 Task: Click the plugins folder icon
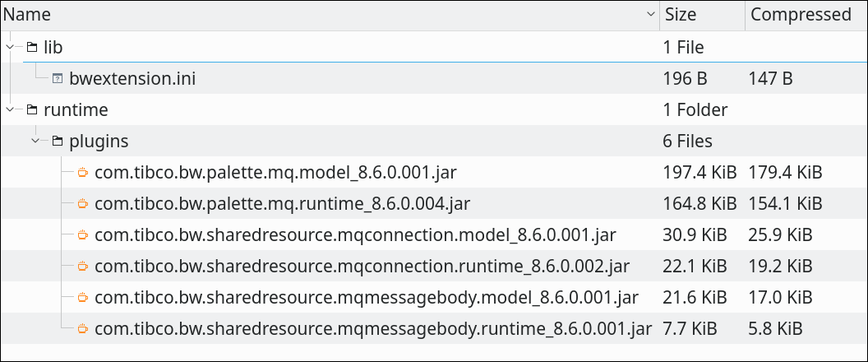click(x=58, y=142)
